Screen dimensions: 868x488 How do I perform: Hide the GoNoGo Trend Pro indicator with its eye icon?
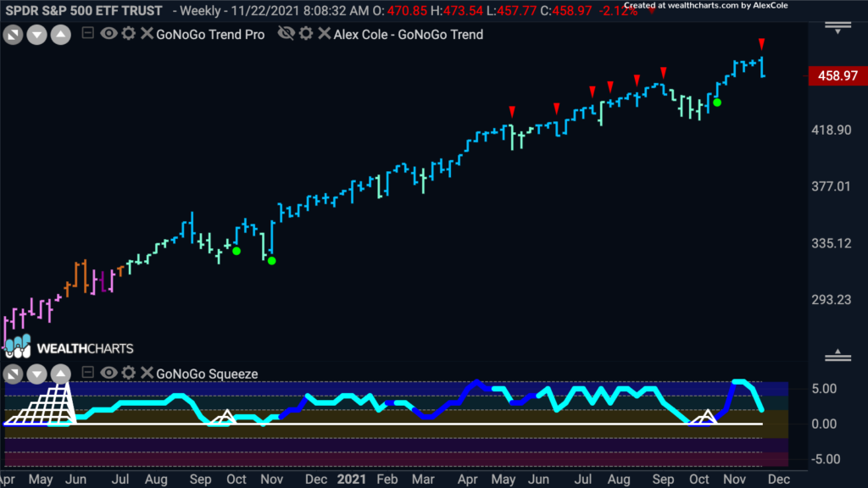point(108,33)
